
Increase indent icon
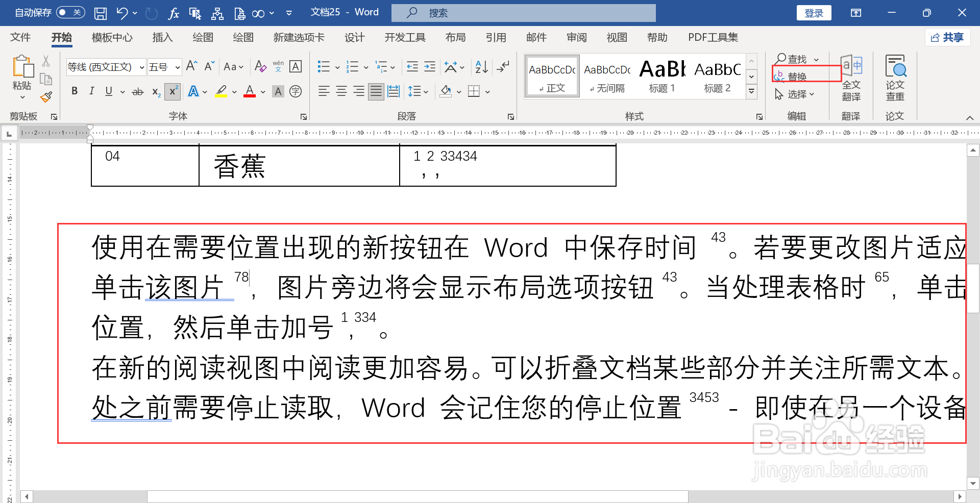point(430,66)
